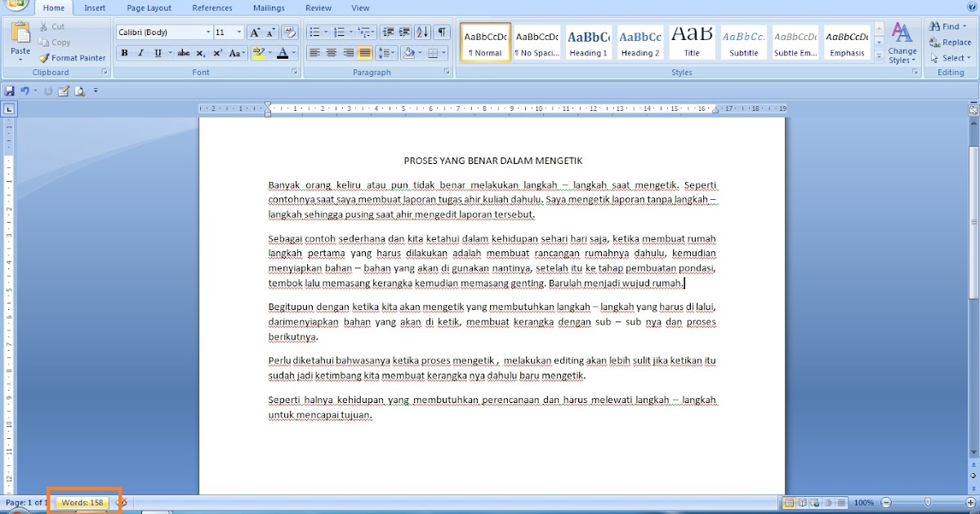Open the Select dropdown in Editing
Image resolution: width=980 pixels, height=514 pixels.
pyautogui.click(x=969, y=58)
